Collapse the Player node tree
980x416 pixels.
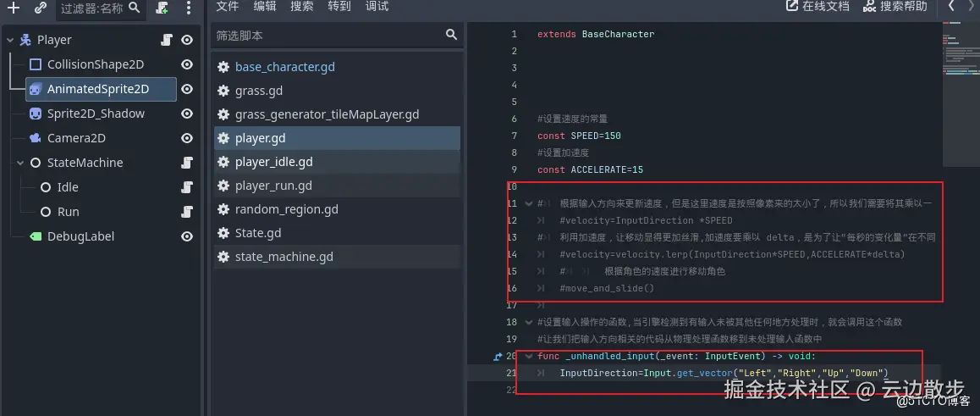tap(9, 40)
